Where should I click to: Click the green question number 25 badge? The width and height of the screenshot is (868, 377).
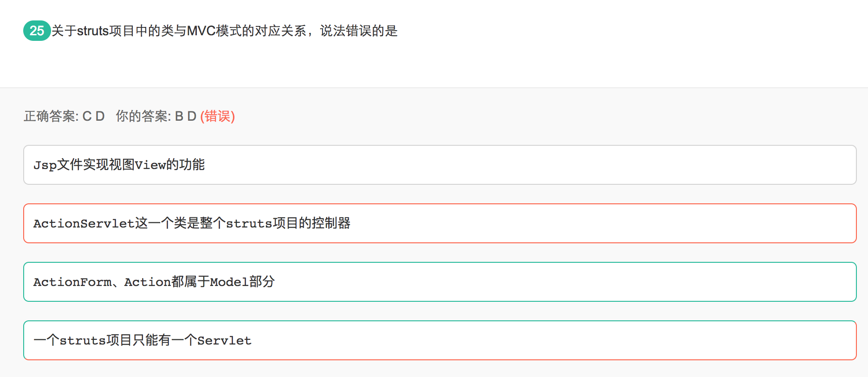(37, 31)
